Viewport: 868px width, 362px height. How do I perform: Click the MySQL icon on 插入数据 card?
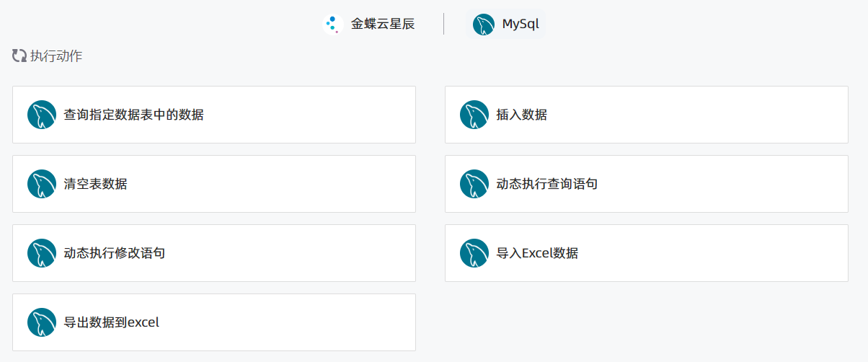point(474,115)
